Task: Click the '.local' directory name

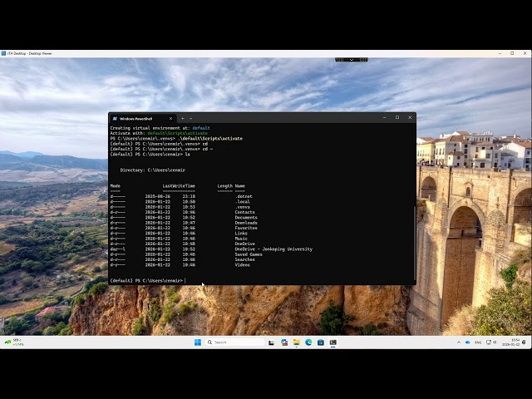Action: tap(242, 201)
